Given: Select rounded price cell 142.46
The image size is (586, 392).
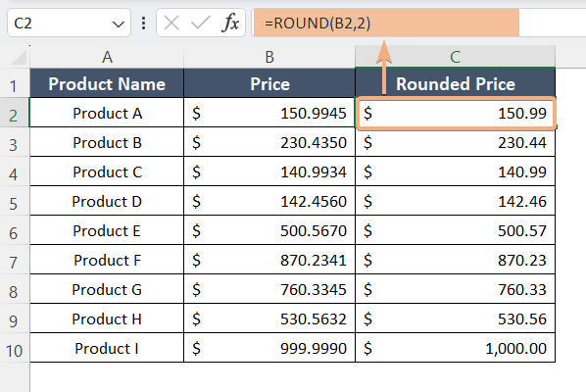Looking at the screenshot, I should pyautogui.click(x=456, y=201).
